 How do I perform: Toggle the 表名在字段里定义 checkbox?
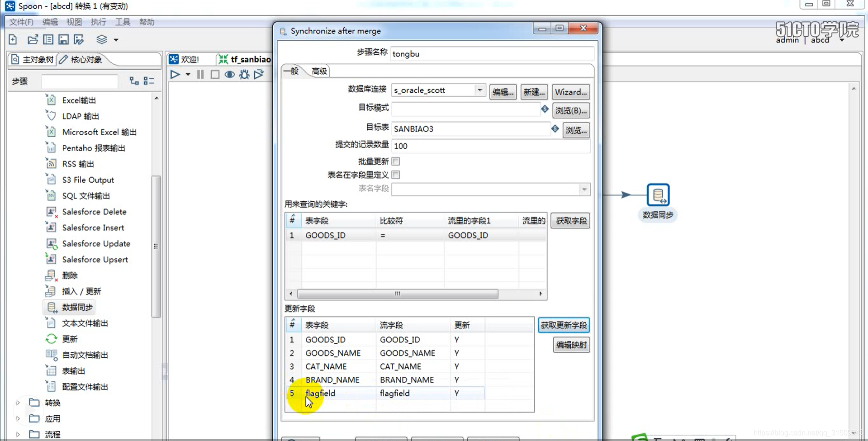click(x=396, y=175)
